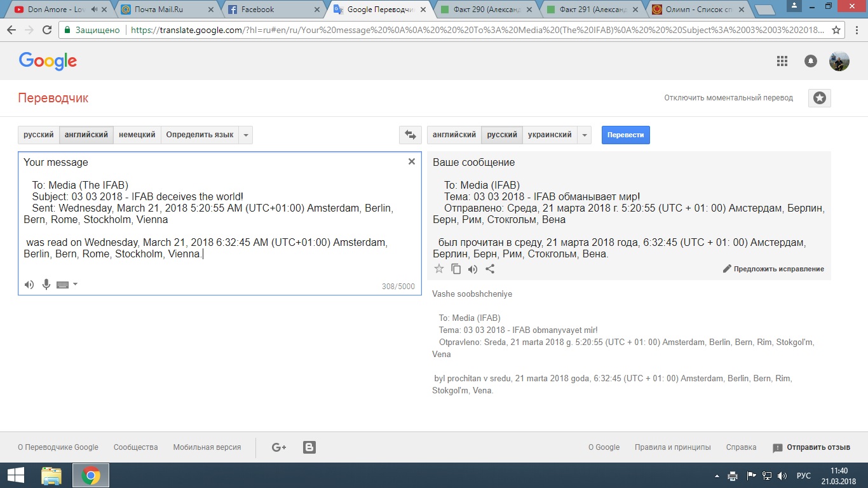Viewport: 868px width, 488px height.
Task: Open Google notifications bell
Action: point(811,61)
